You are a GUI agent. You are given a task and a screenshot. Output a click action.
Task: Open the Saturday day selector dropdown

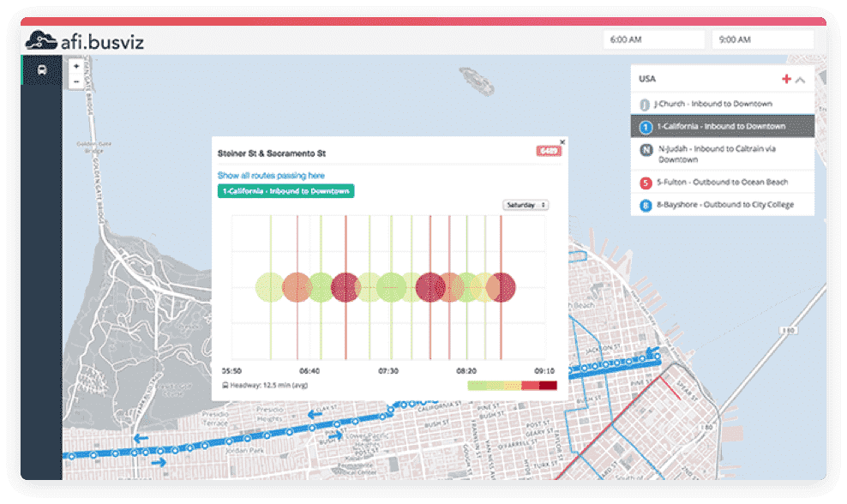click(524, 205)
